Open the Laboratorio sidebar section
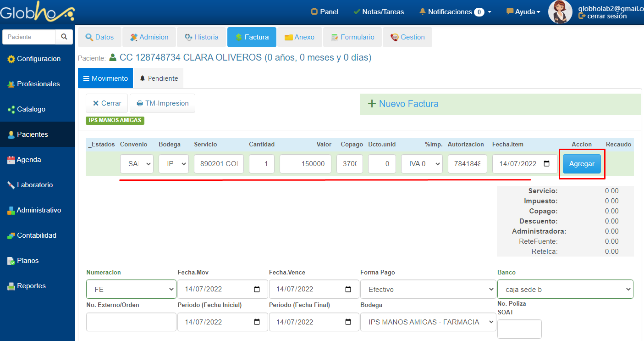 pyautogui.click(x=34, y=185)
